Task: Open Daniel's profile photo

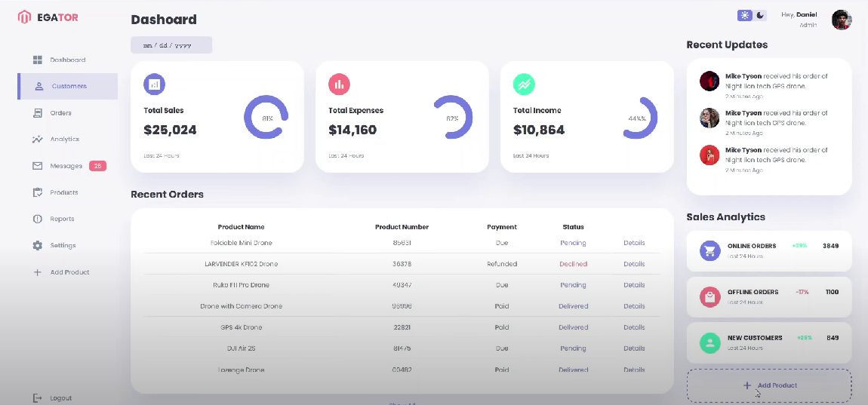Action: [x=842, y=20]
